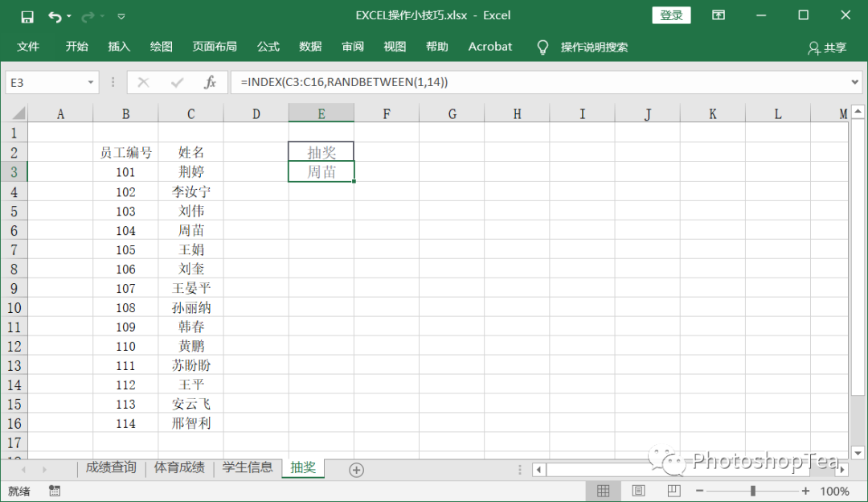Select column C header
The width and height of the screenshot is (868, 502).
tap(191, 113)
